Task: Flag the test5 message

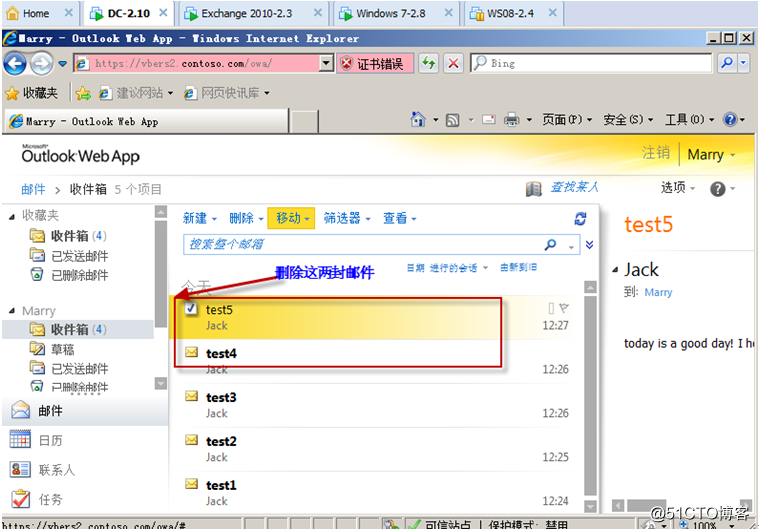Action: coord(564,308)
